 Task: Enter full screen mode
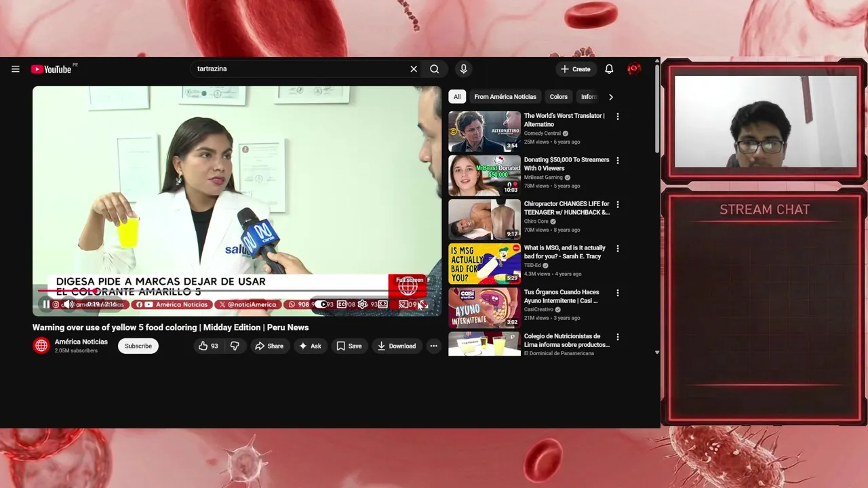tap(422, 304)
